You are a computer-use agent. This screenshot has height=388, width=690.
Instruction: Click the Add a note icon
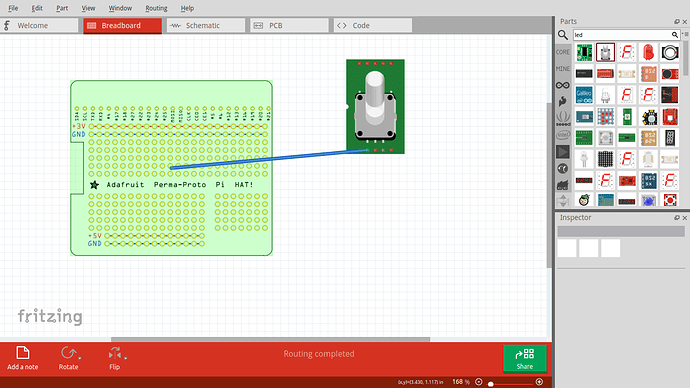pos(22,353)
